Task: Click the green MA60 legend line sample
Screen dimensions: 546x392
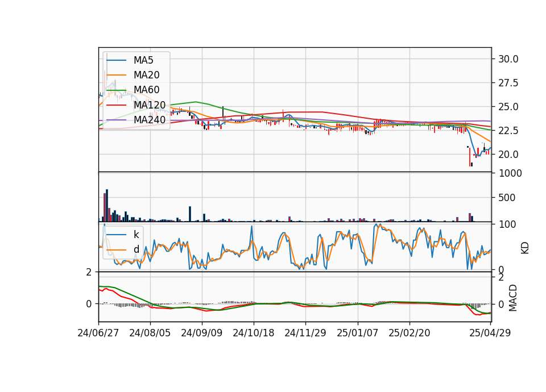Action: click(116, 90)
